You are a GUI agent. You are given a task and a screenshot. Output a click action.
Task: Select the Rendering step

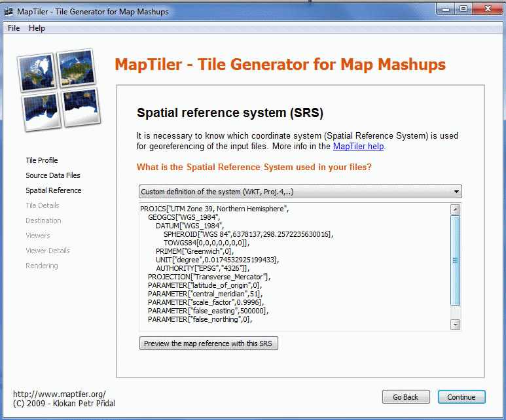click(x=42, y=266)
